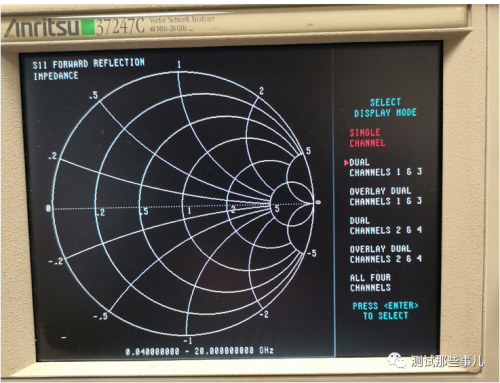The height and width of the screenshot is (383, 500).
Task: Select the Single Channel display mode
Action: [367, 138]
